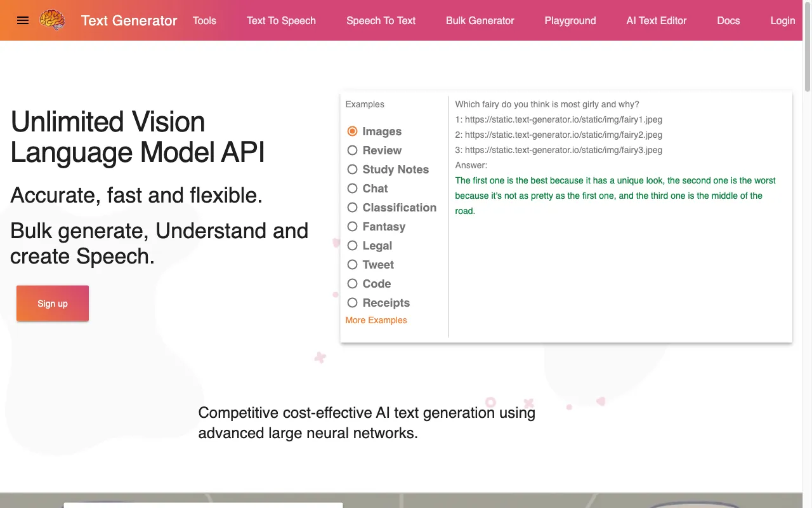Select the Classification example
The width and height of the screenshot is (812, 508).
click(x=353, y=208)
